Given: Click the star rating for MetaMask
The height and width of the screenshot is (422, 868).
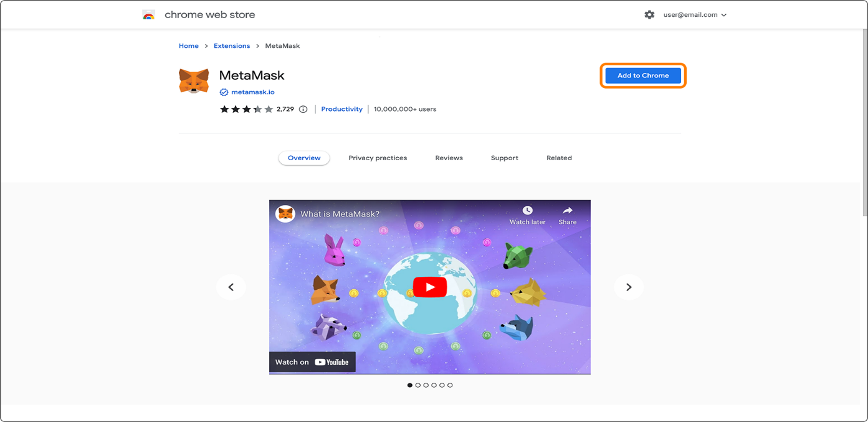Looking at the screenshot, I should (246, 109).
